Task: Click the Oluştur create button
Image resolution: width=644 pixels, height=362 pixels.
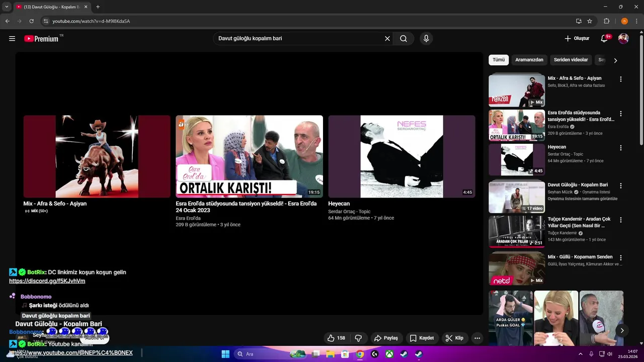Action: pos(577,39)
